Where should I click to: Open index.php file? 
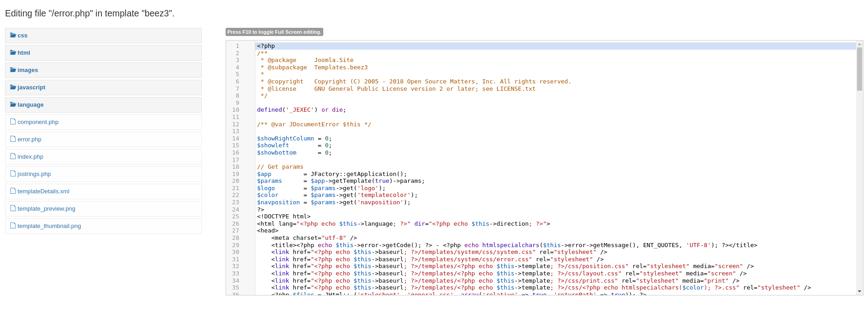click(x=103, y=157)
